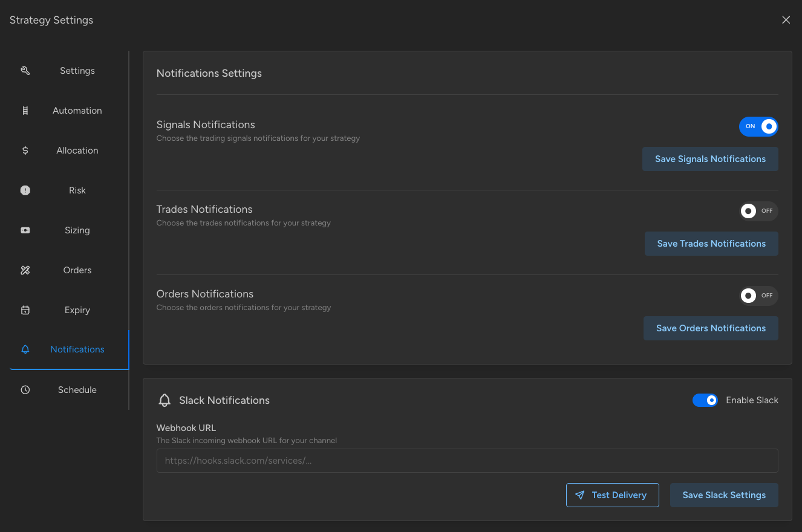
Task: Switch to the Orders tab
Action: pyautogui.click(x=70, y=270)
